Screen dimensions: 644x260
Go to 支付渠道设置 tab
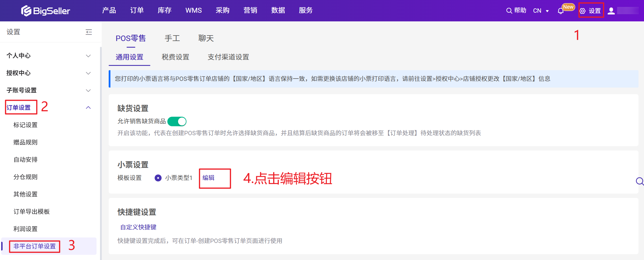228,57
